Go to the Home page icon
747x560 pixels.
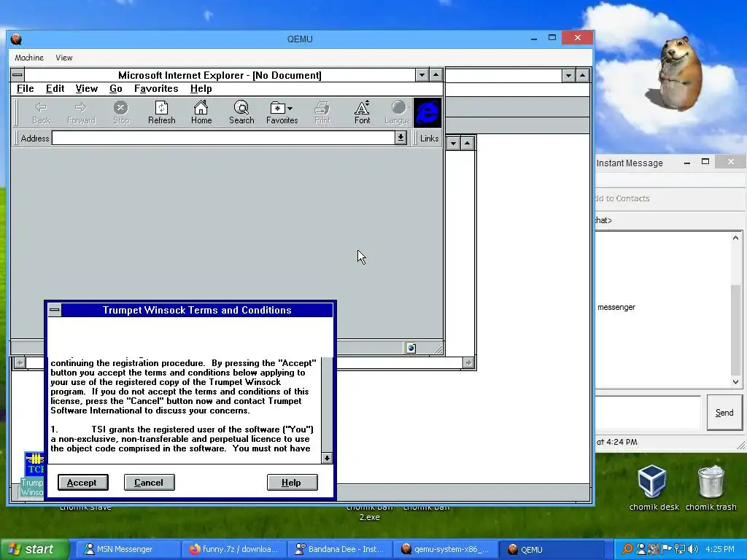pyautogui.click(x=201, y=112)
